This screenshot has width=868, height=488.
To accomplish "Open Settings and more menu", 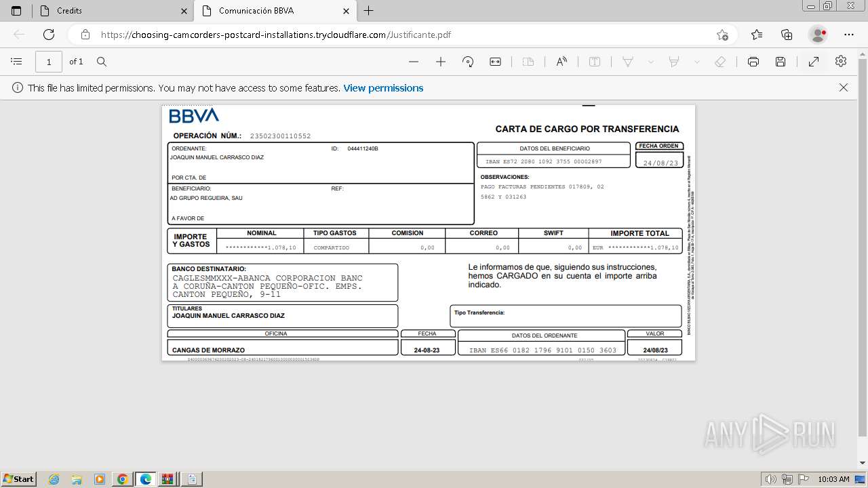I will (849, 35).
